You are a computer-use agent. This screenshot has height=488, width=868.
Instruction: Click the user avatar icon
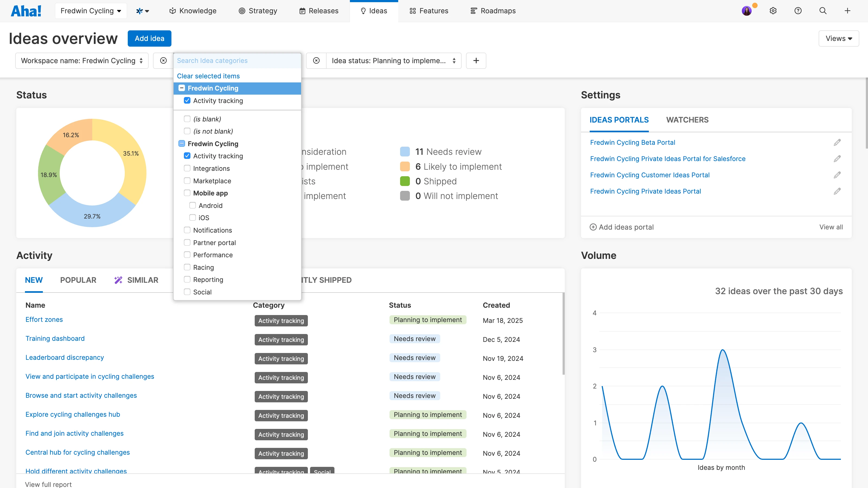point(747,11)
